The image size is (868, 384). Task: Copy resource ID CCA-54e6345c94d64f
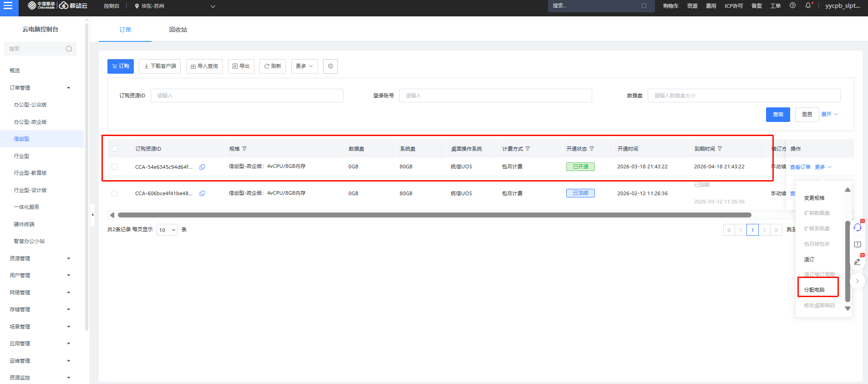pos(202,167)
